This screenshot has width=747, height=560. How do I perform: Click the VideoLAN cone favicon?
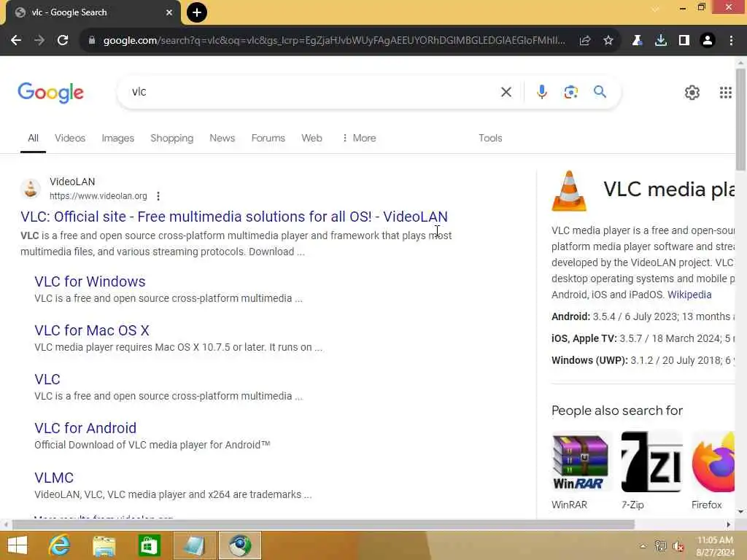click(31, 189)
